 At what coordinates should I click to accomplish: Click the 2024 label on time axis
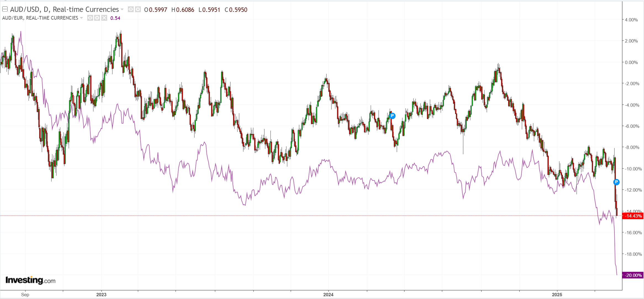tap(328, 295)
